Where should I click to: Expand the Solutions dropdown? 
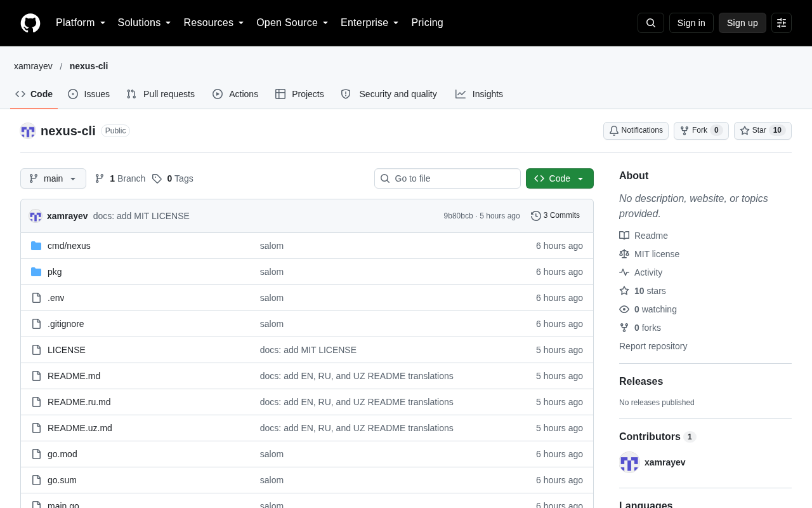click(x=144, y=23)
